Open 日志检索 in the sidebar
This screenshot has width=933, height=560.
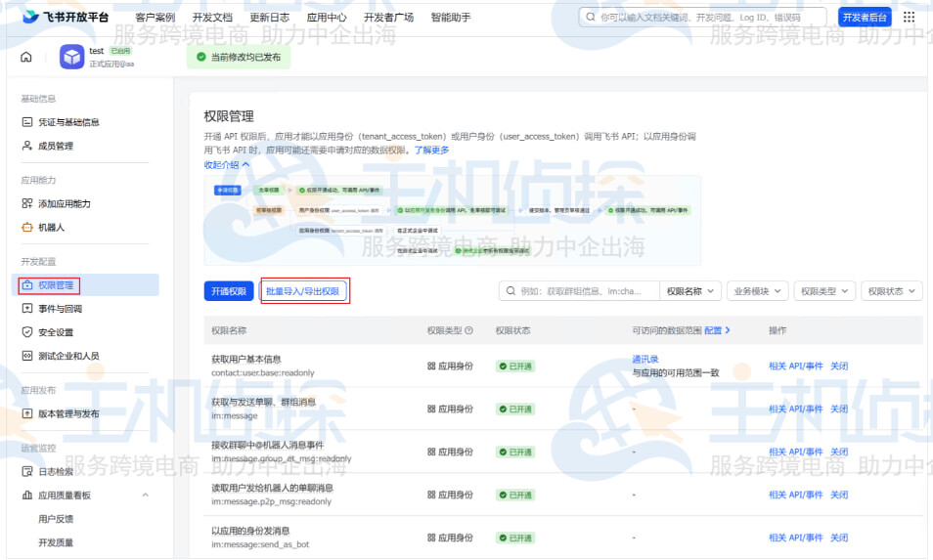(55, 471)
